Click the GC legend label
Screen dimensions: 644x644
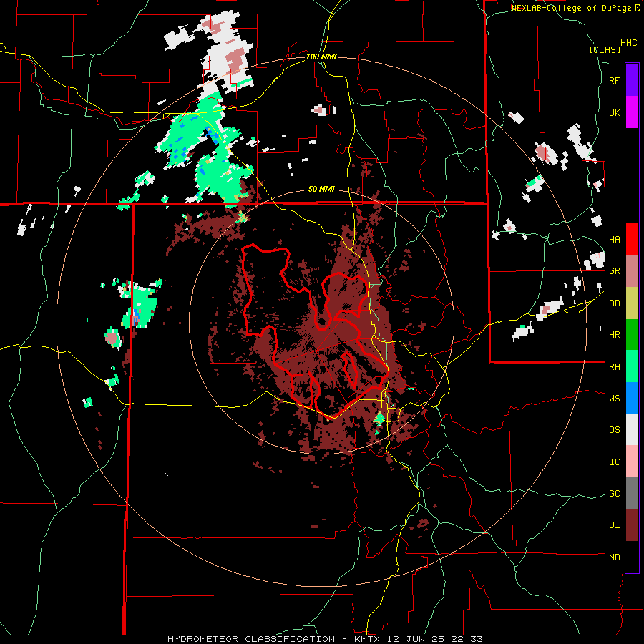614,494
